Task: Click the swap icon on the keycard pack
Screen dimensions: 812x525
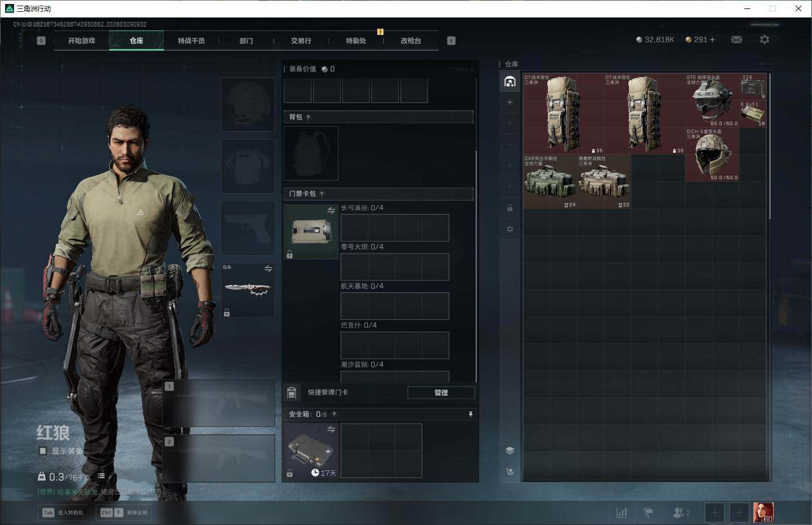Action: click(x=331, y=210)
